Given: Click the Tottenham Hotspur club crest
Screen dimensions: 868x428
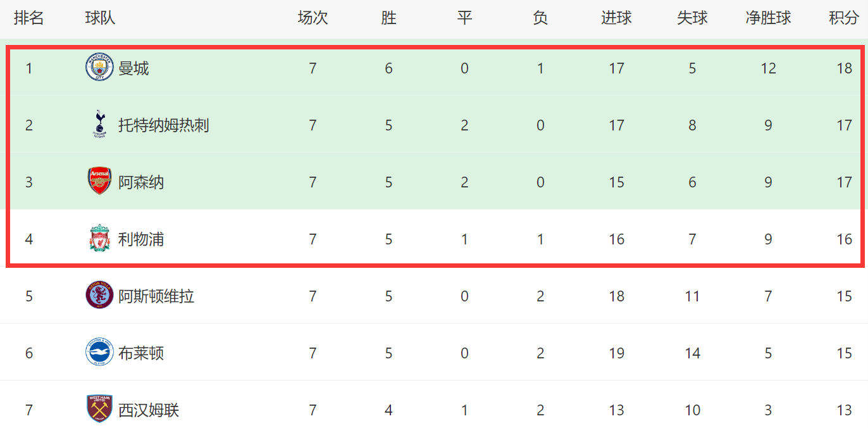Looking at the screenshot, I should 99,124.
